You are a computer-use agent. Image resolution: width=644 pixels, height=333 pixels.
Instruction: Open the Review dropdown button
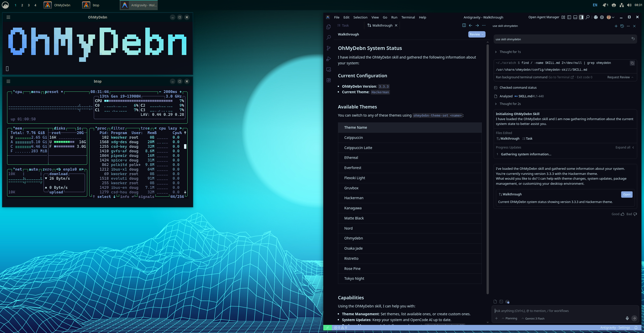476,34
